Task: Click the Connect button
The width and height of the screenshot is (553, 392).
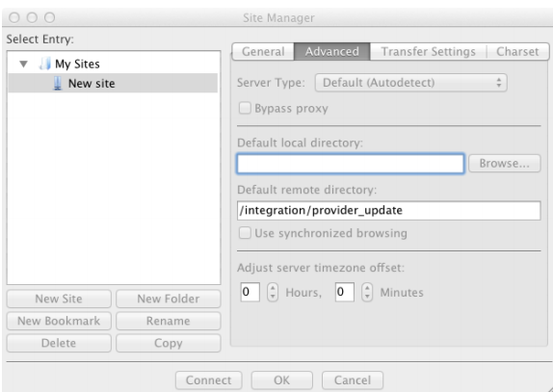Action: (x=208, y=380)
